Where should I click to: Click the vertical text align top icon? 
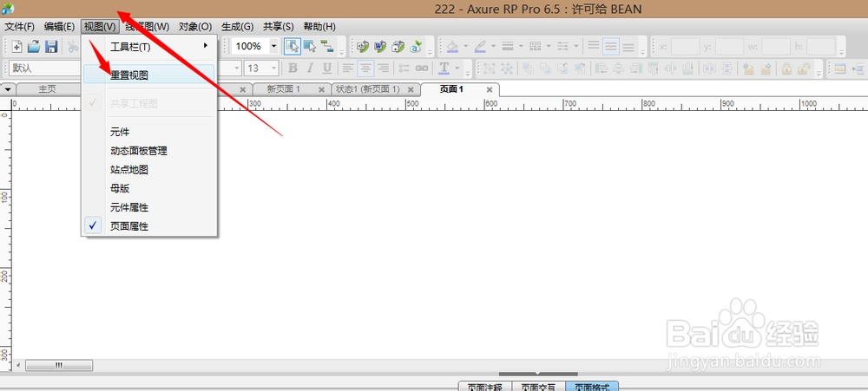(x=594, y=47)
